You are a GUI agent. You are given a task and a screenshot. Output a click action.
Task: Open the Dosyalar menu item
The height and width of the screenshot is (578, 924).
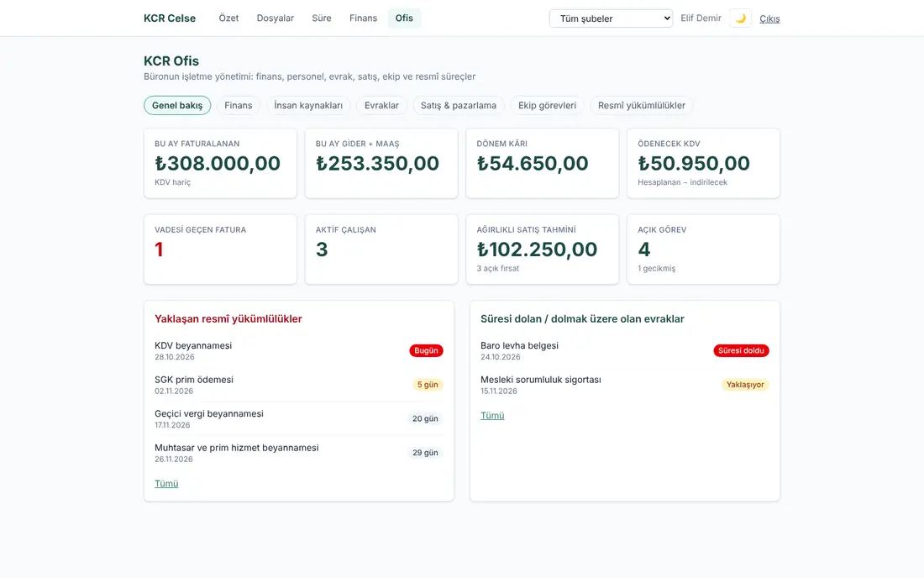tap(276, 18)
